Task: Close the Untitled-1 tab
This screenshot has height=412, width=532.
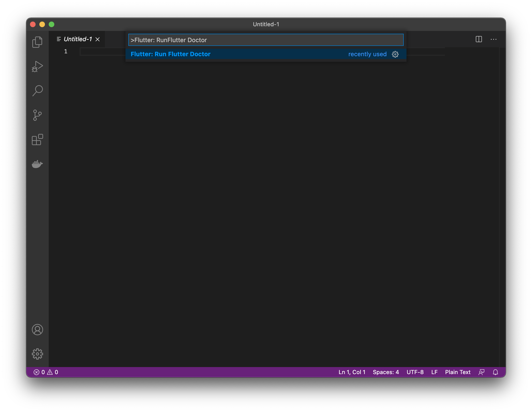Action: tap(97, 39)
